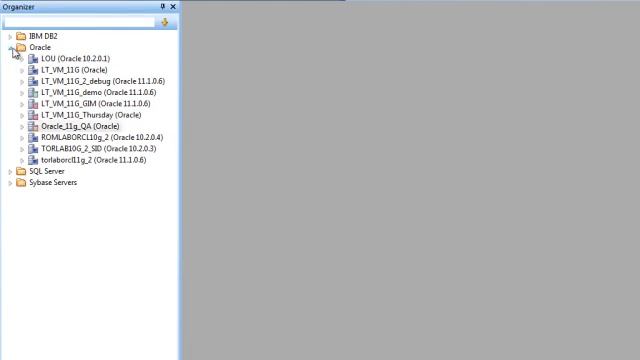Image resolution: width=640 pixels, height=360 pixels.
Task: Select LT_VM_11G_demo (Oracle 11.1.0.6) entry
Action: tap(99, 93)
